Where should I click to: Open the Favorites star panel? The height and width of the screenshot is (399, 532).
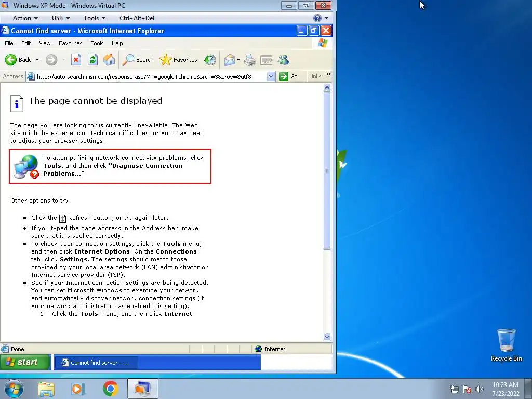tap(179, 60)
